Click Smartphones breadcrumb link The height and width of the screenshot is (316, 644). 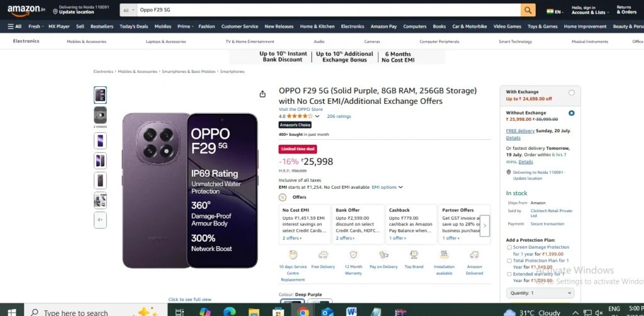coord(232,72)
